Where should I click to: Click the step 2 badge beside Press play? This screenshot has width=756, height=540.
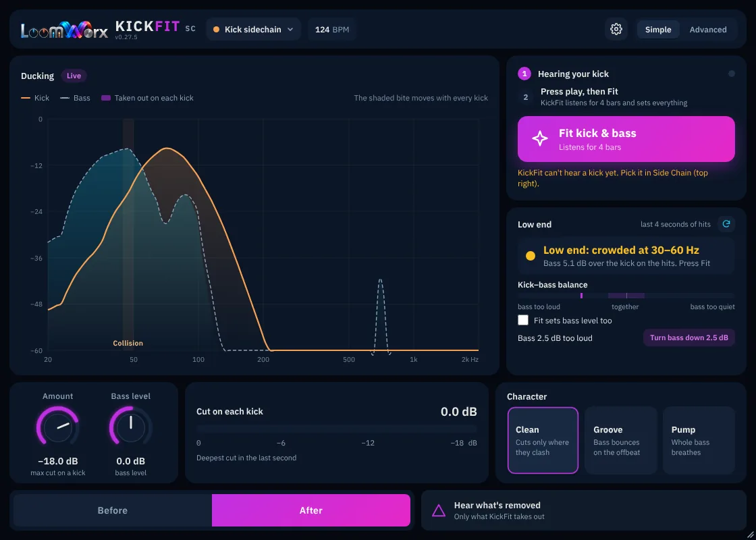(526, 97)
